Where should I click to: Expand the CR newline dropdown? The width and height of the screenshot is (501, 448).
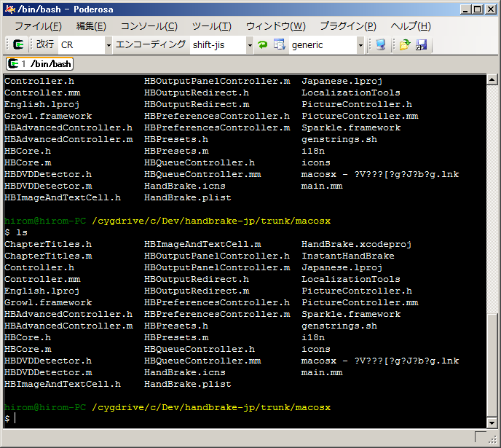point(109,45)
